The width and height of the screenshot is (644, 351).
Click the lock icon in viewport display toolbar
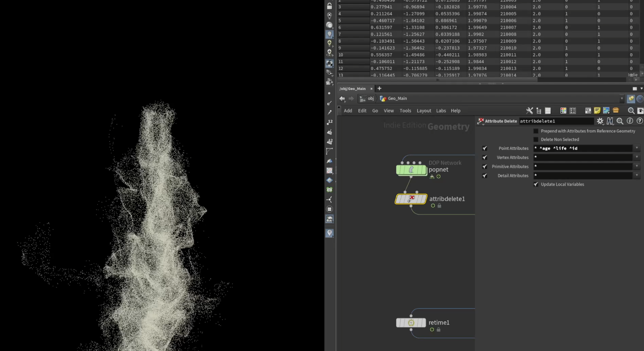329,6
